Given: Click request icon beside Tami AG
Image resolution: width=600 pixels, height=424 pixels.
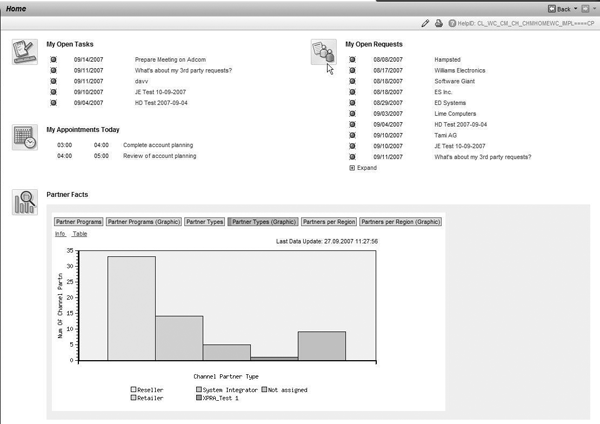Looking at the screenshot, I should (x=352, y=135).
